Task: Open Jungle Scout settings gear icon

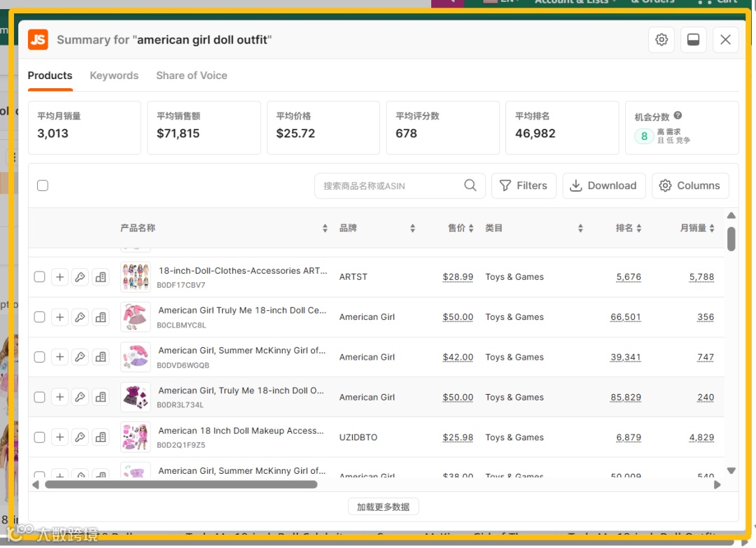Action: pyautogui.click(x=661, y=39)
